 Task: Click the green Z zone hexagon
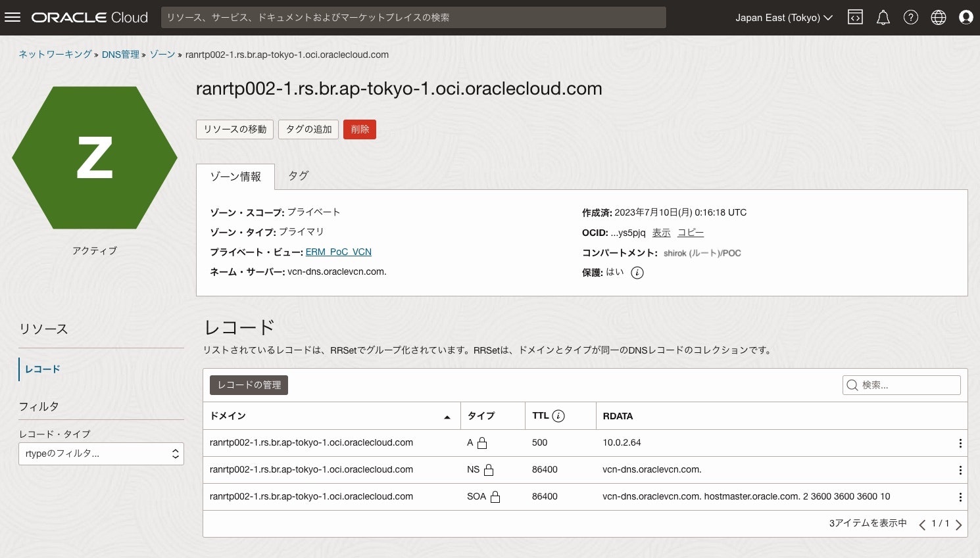click(x=95, y=158)
